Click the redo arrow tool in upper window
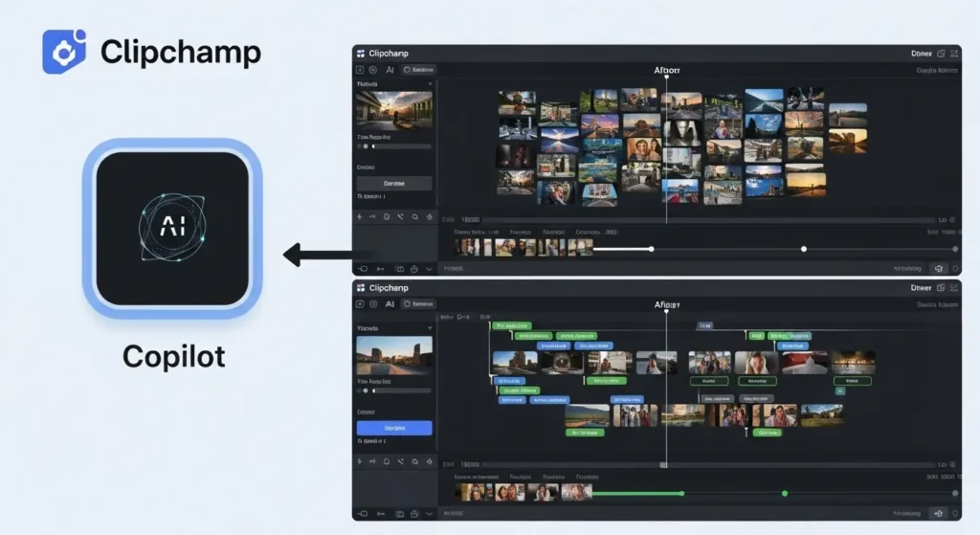This screenshot has width=980, height=535. click(372, 217)
